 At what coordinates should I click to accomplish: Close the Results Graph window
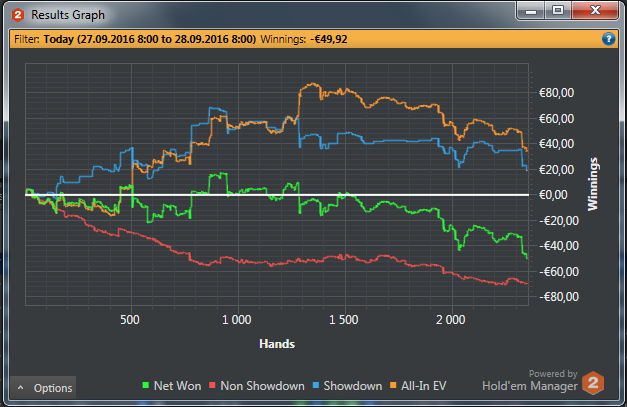(595, 10)
